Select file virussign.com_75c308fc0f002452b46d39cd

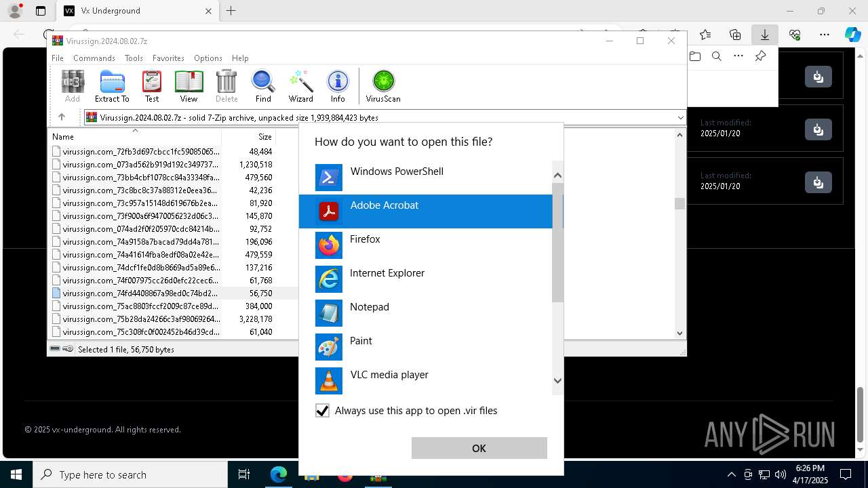[x=141, y=332]
